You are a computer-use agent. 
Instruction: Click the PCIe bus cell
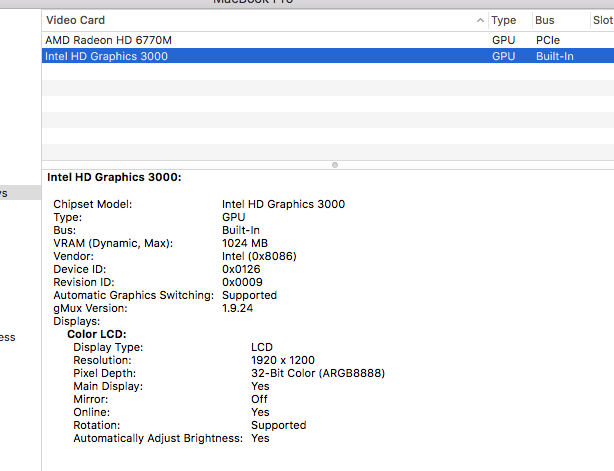548,40
